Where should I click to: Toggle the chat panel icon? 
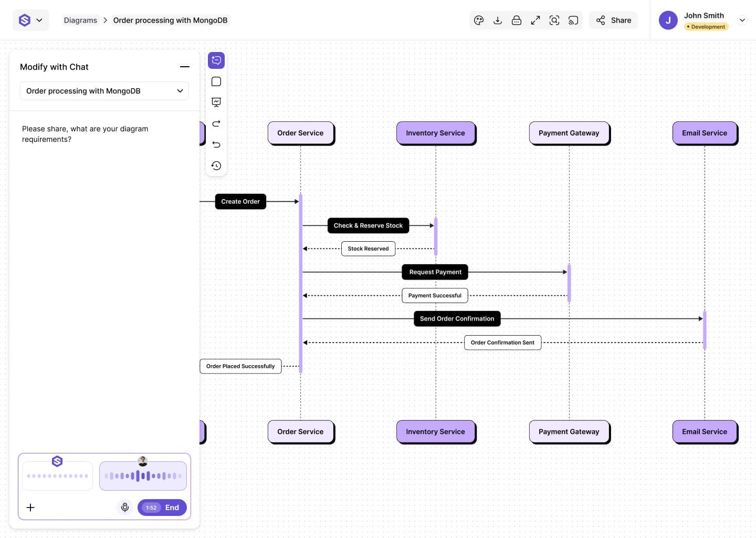[216, 60]
